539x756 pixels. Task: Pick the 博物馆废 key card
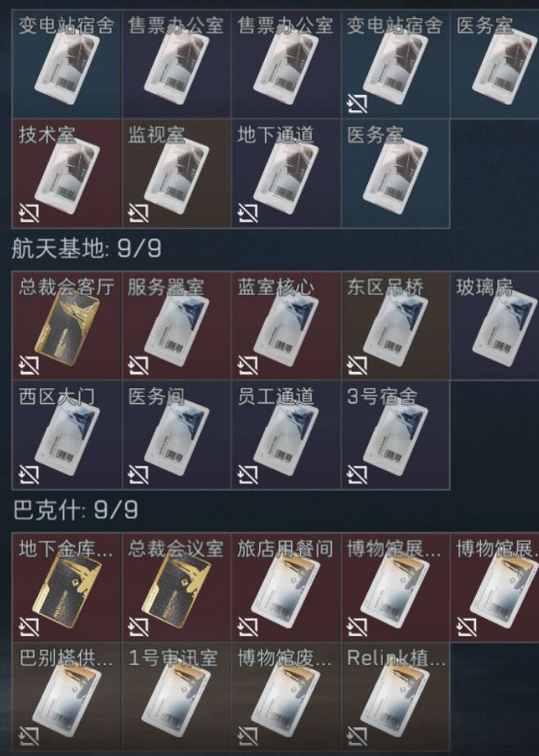point(286,696)
